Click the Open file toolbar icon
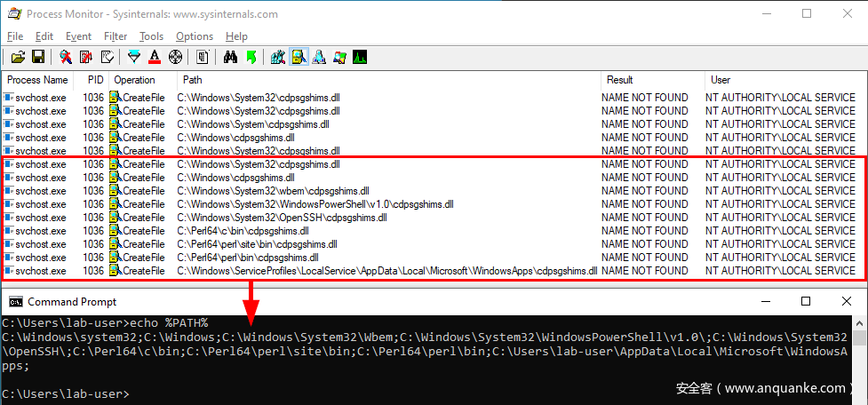The height and width of the screenshot is (405, 868). 17,58
